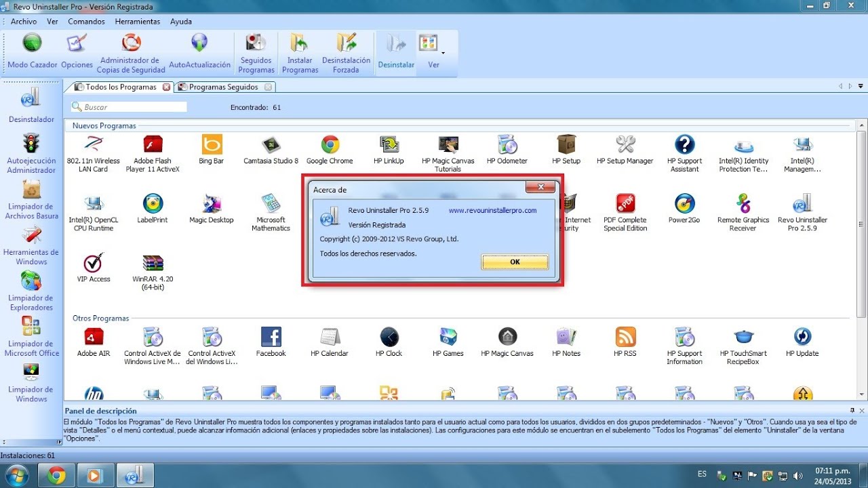
Task: Select Power2Go program icon
Action: point(685,208)
